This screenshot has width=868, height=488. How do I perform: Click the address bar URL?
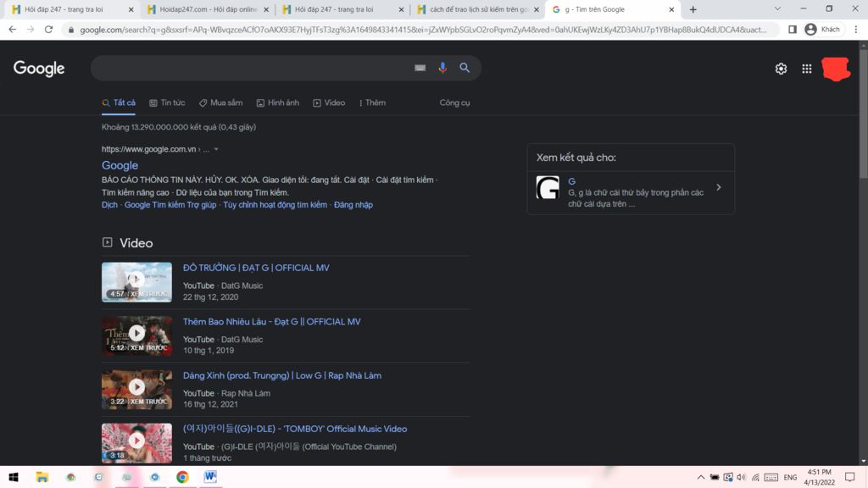tap(423, 30)
